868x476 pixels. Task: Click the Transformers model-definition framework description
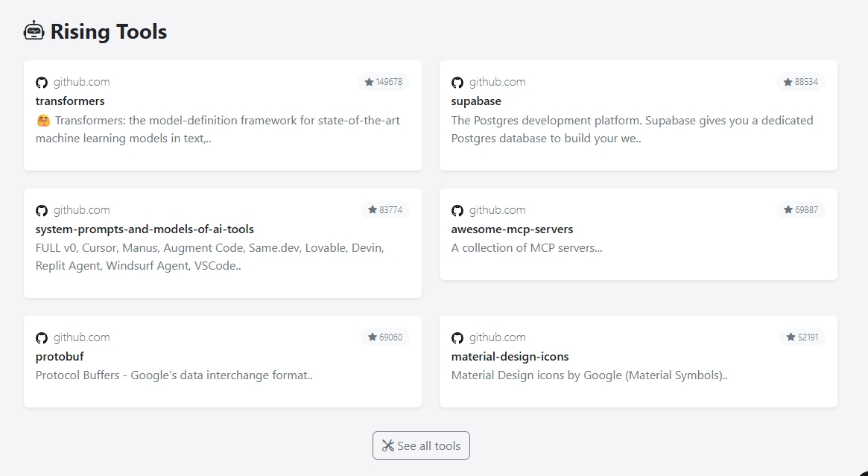click(x=218, y=129)
